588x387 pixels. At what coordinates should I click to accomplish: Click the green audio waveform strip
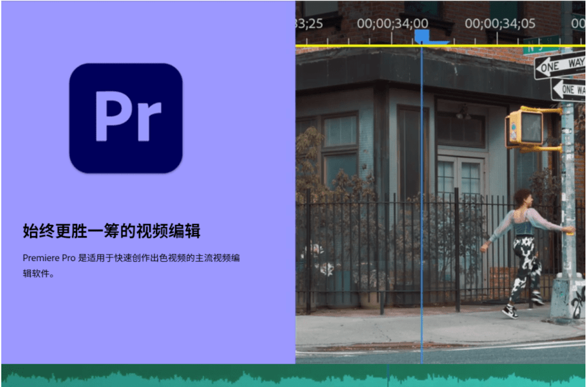click(x=293, y=375)
